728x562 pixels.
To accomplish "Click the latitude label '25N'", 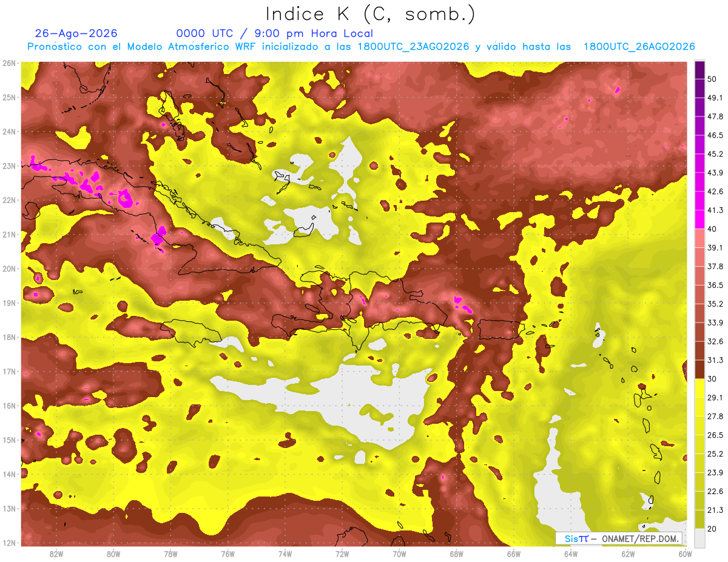I will click(x=9, y=97).
